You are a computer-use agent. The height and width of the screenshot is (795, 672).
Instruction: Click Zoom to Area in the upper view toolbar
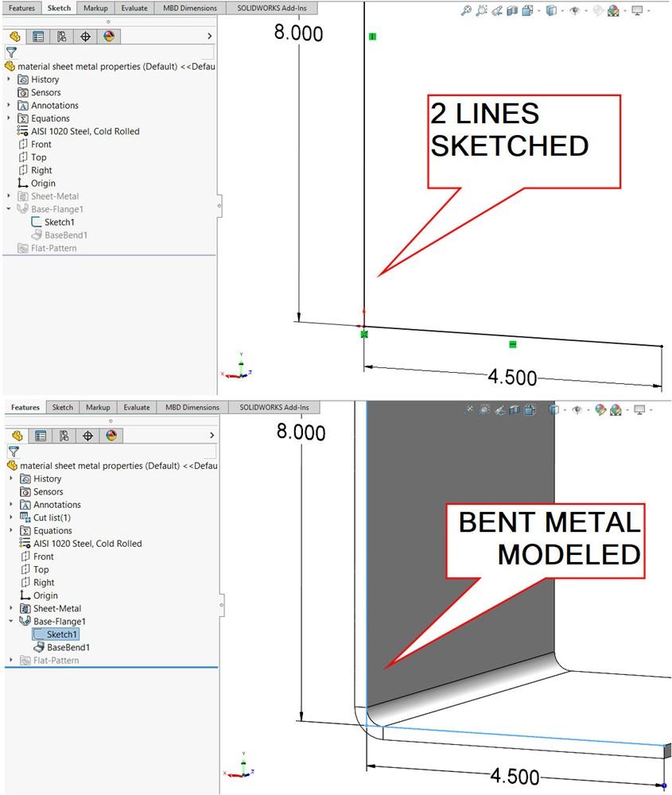pos(482,11)
